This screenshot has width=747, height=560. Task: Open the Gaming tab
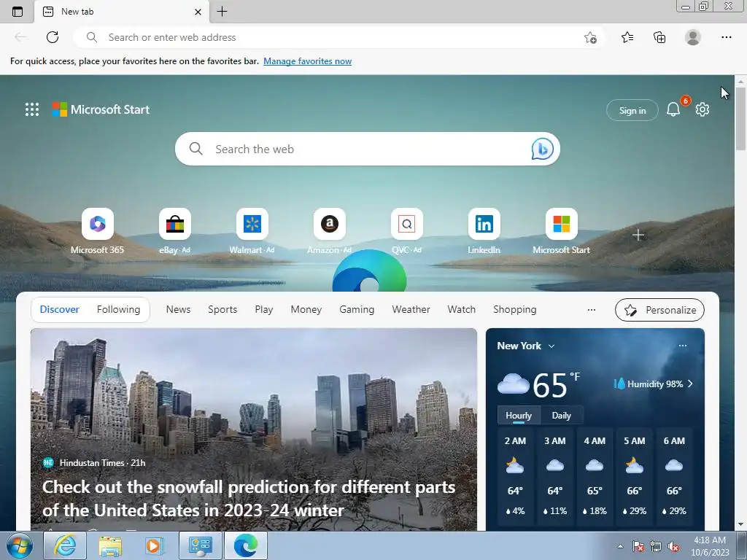pos(357,309)
